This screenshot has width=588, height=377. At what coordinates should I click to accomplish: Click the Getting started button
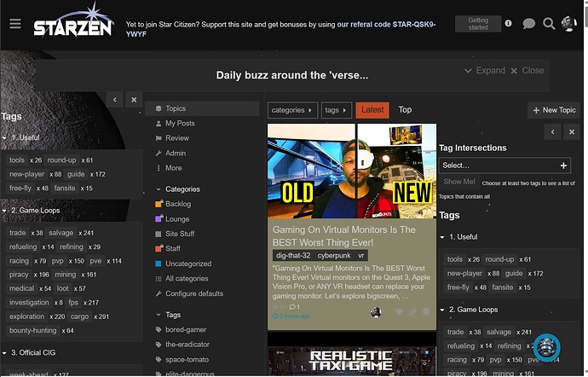(478, 24)
